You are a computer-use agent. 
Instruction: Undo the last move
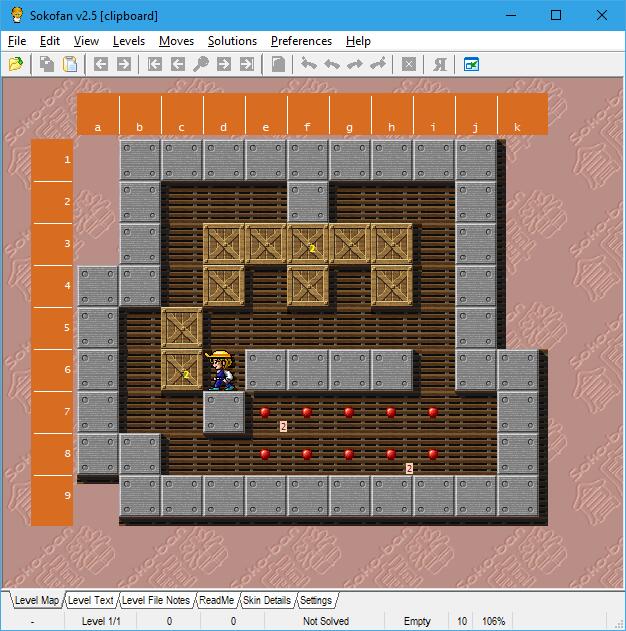click(x=332, y=64)
